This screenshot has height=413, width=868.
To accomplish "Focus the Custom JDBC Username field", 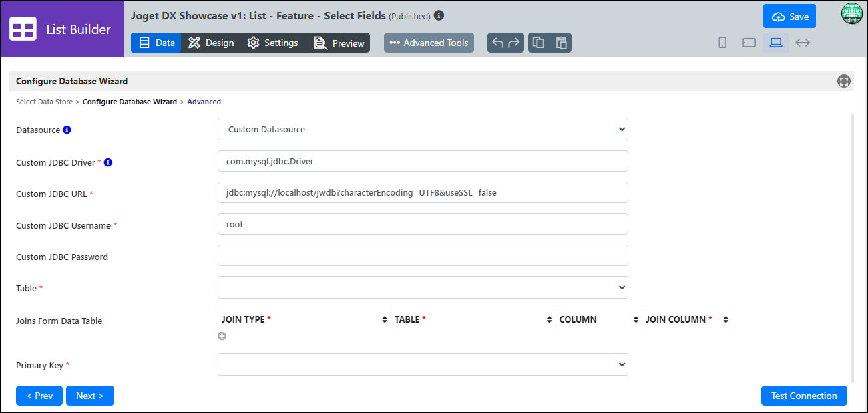I will pos(423,224).
